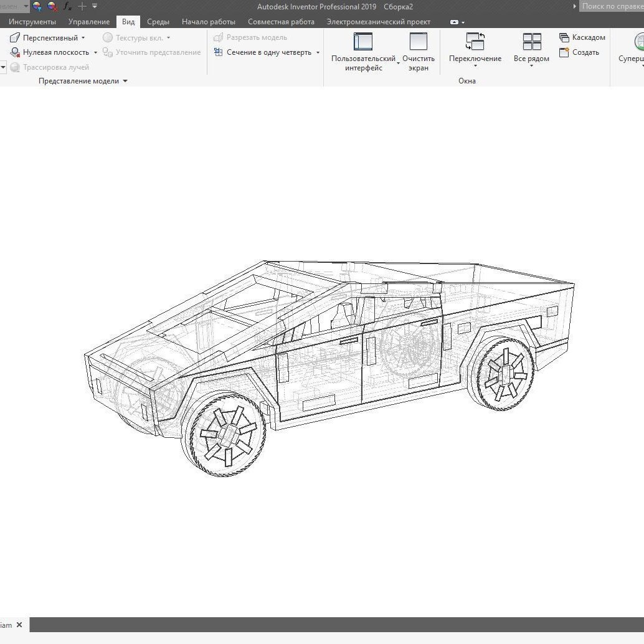Expand the Переключение dropdown arrow

point(476,67)
